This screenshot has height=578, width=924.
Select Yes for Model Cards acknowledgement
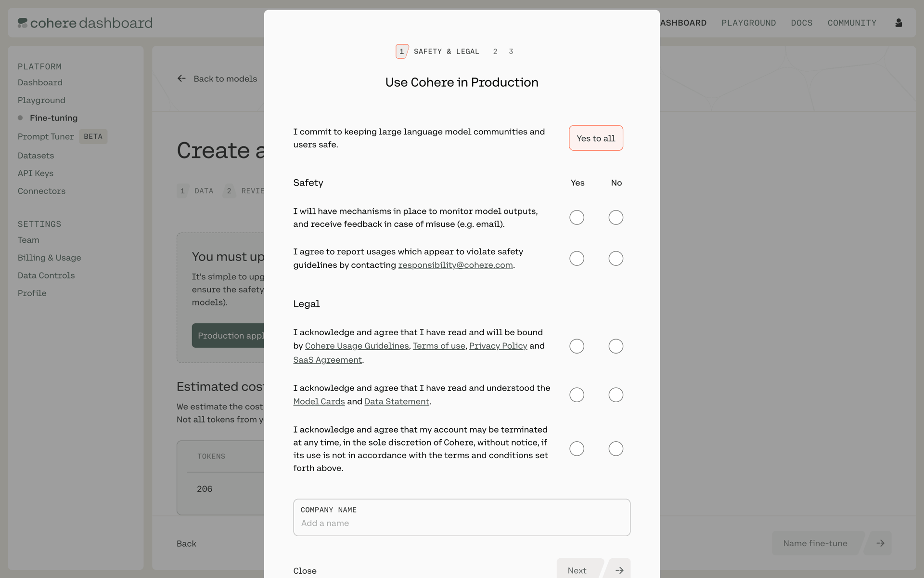(577, 395)
